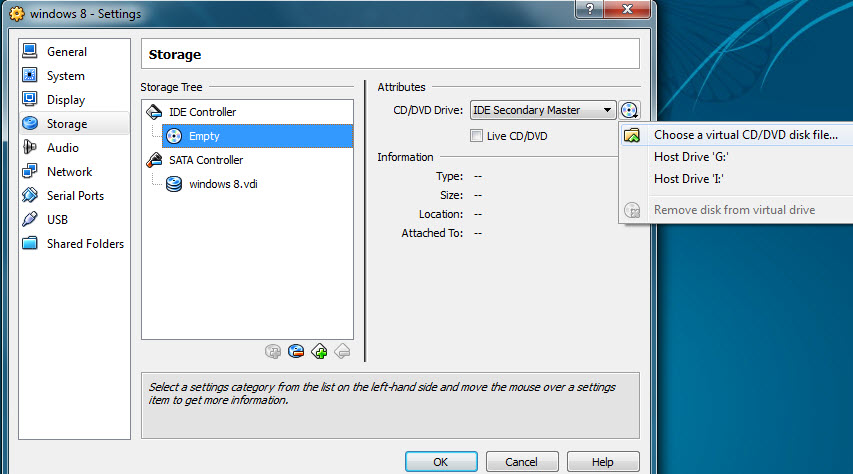Close the windows 8 Settings dialog

pos(627,9)
